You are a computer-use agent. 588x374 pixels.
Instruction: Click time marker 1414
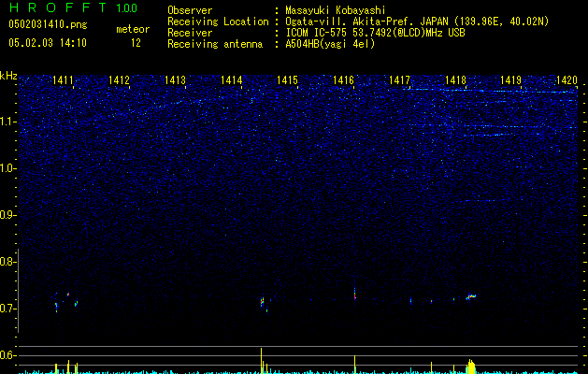pos(232,79)
